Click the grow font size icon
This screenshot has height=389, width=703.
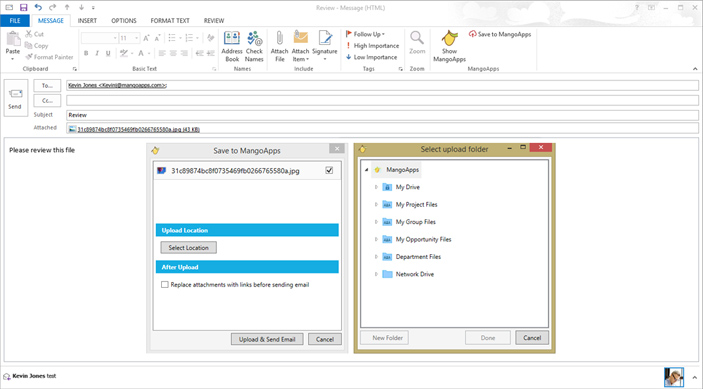tap(146, 39)
